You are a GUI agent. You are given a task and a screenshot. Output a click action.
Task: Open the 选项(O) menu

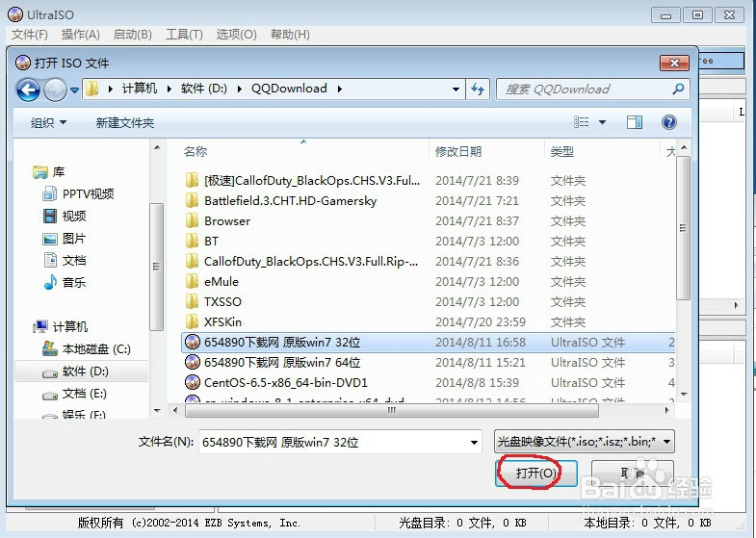(236, 35)
